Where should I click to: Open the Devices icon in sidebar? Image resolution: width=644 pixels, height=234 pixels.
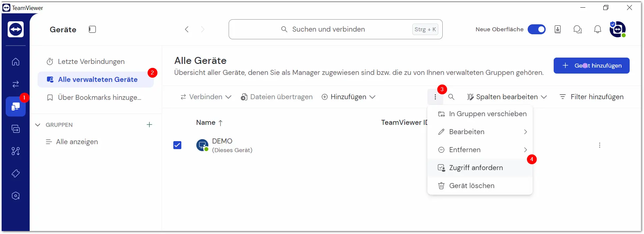(16, 107)
